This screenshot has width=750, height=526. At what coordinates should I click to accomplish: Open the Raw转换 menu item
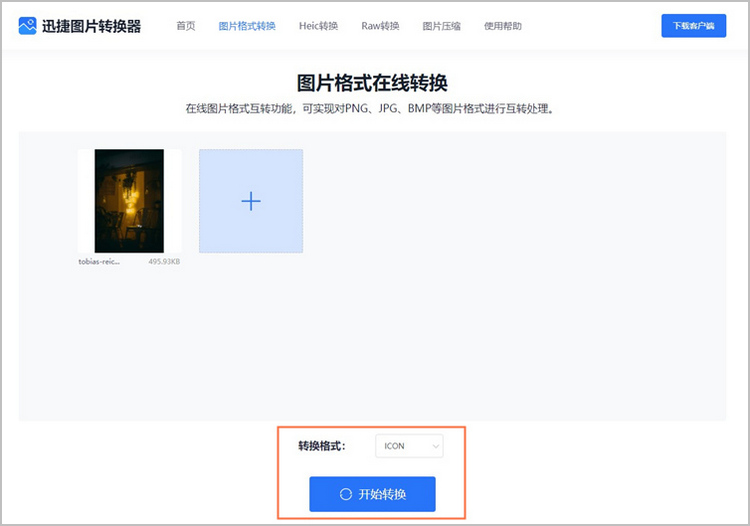(380, 26)
